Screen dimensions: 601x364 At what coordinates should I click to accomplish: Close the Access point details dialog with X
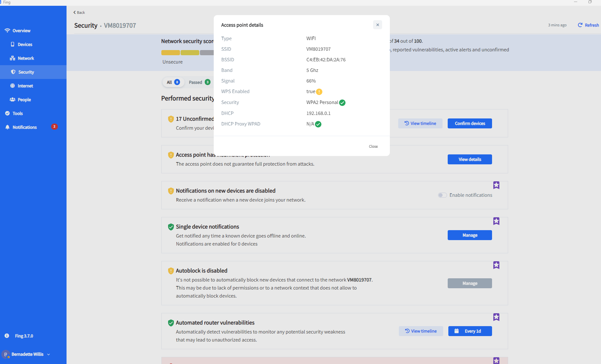coord(378,25)
